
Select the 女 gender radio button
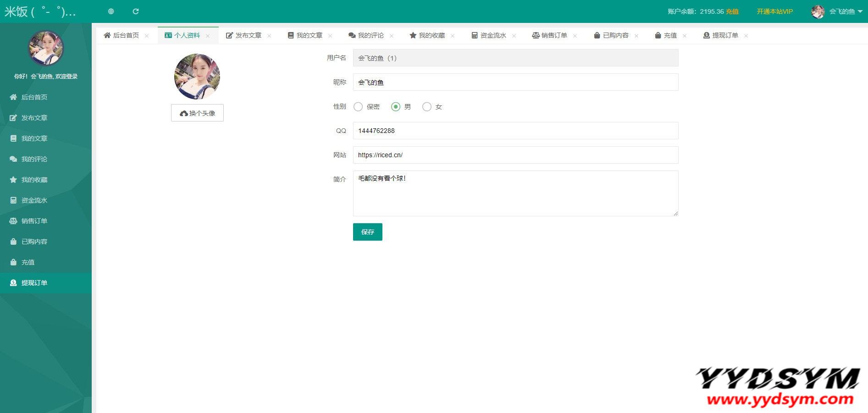point(427,107)
